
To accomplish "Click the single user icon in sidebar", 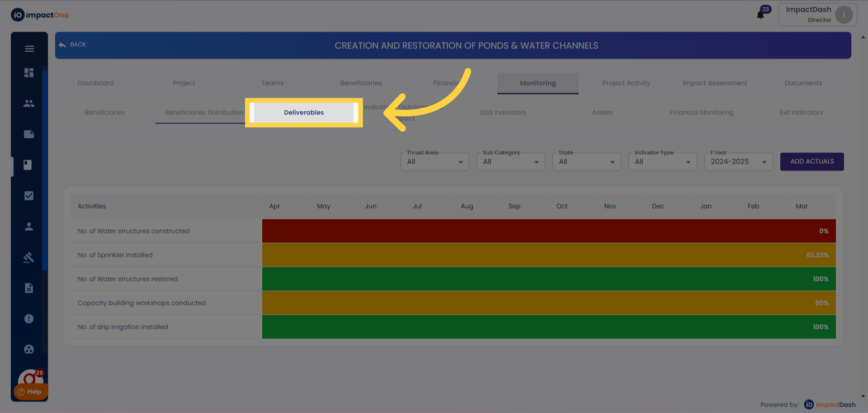I will pyautogui.click(x=29, y=227).
